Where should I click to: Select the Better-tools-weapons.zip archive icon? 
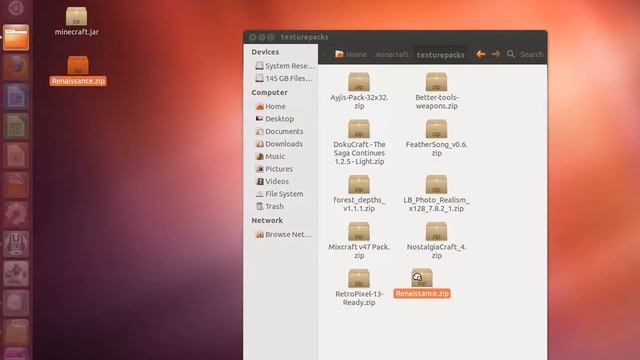point(436,82)
